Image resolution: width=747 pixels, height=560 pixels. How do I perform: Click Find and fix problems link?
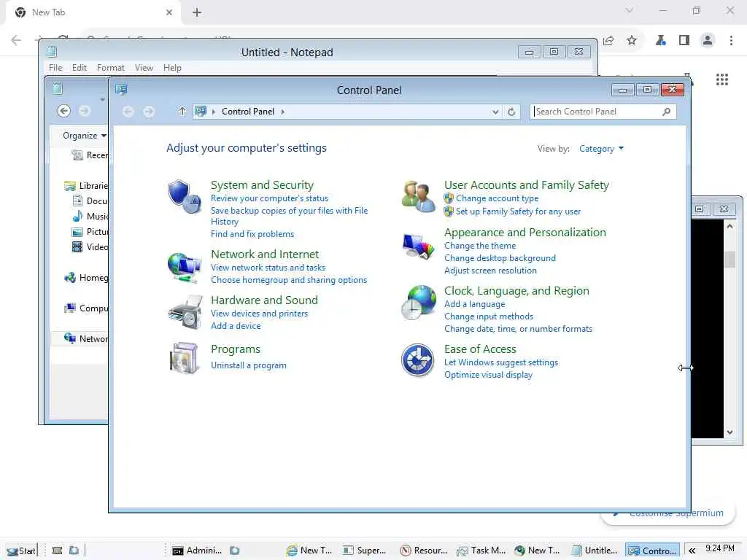[x=252, y=234]
